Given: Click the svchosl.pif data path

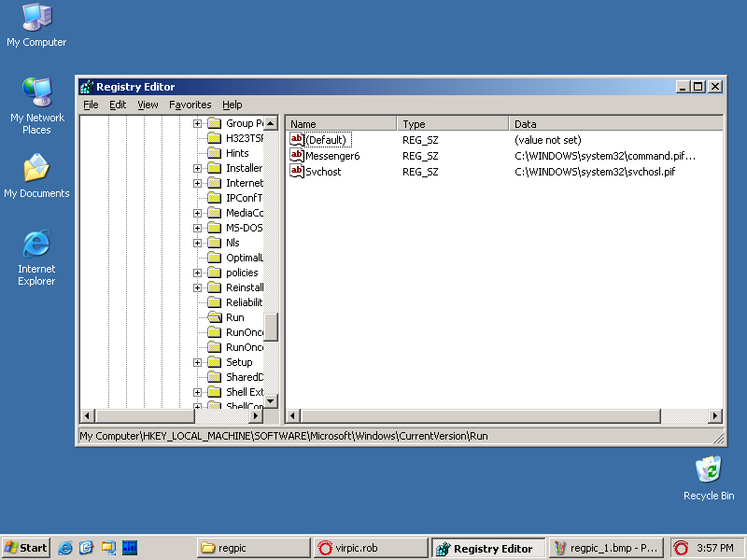Looking at the screenshot, I should tap(595, 172).
